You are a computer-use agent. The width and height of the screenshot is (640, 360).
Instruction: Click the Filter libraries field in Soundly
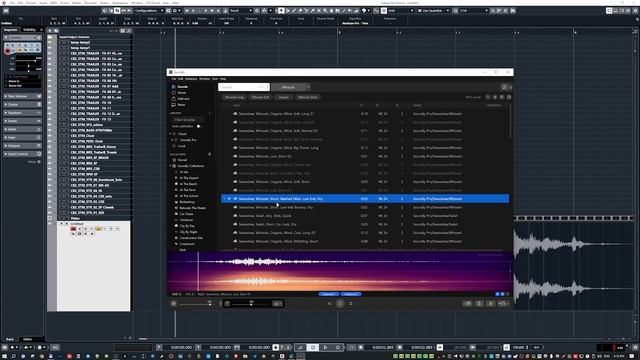[187, 120]
